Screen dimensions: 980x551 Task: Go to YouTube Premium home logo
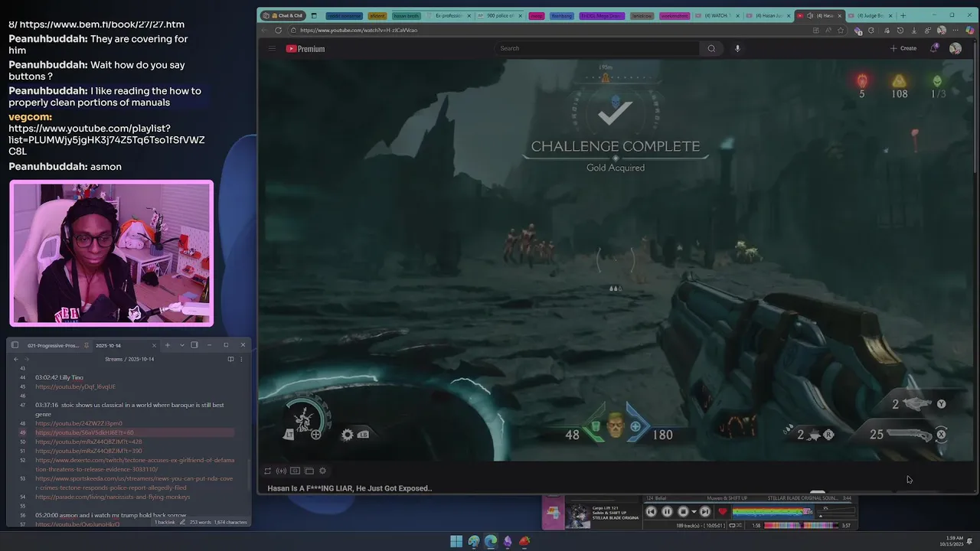click(305, 48)
